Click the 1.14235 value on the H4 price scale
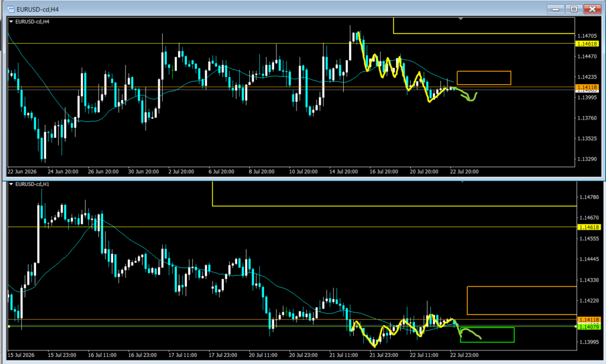The width and height of the screenshot is (606, 364). (x=587, y=77)
